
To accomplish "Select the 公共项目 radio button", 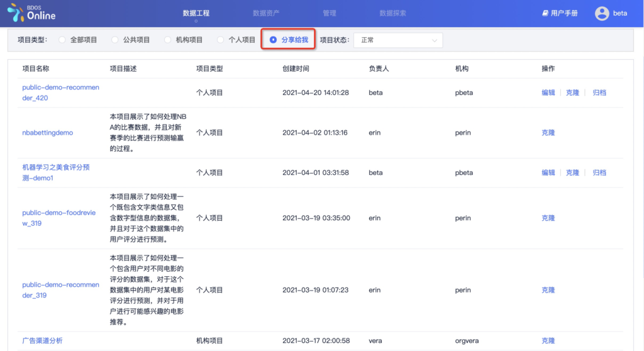I will coord(115,40).
